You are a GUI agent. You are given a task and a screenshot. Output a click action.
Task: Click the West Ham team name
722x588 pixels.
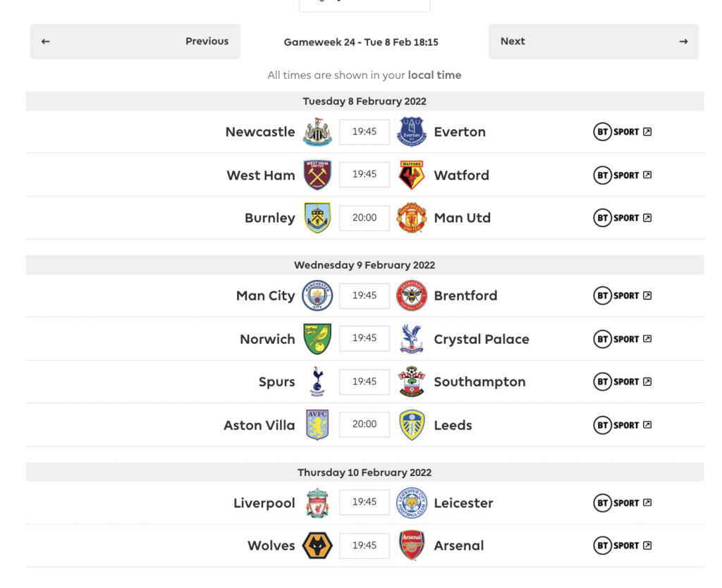coord(261,176)
